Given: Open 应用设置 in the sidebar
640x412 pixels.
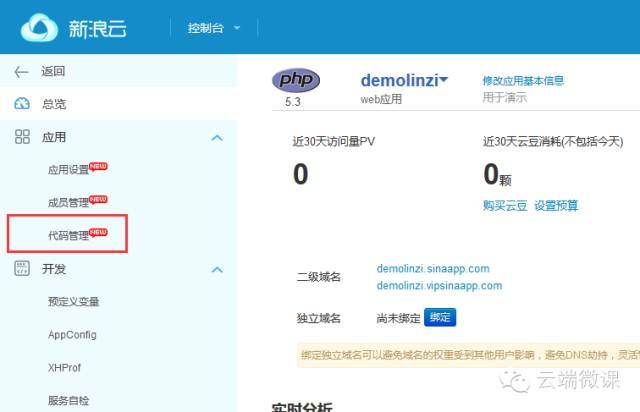Looking at the screenshot, I should pyautogui.click(x=69, y=169).
